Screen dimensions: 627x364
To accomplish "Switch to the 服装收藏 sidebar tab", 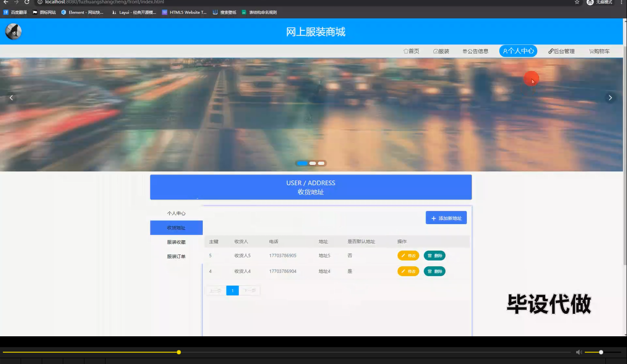I will 176,242.
